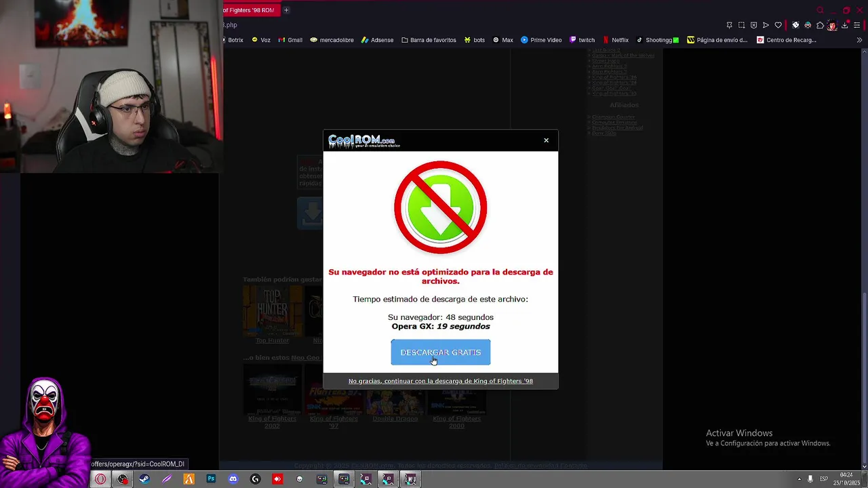Click the orange 'A' app taskbar icon
This screenshot has height=488, width=868.
coord(189,479)
